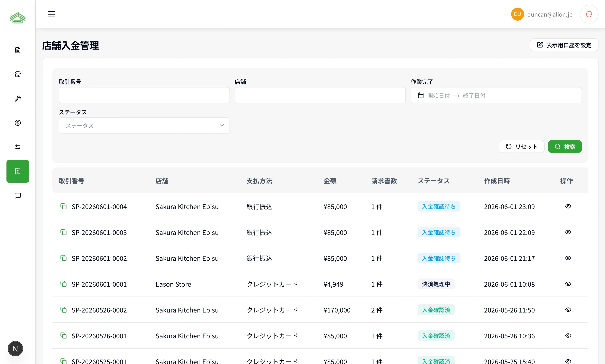
Task: View details of SP-20260601-0001
Action: point(568,284)
